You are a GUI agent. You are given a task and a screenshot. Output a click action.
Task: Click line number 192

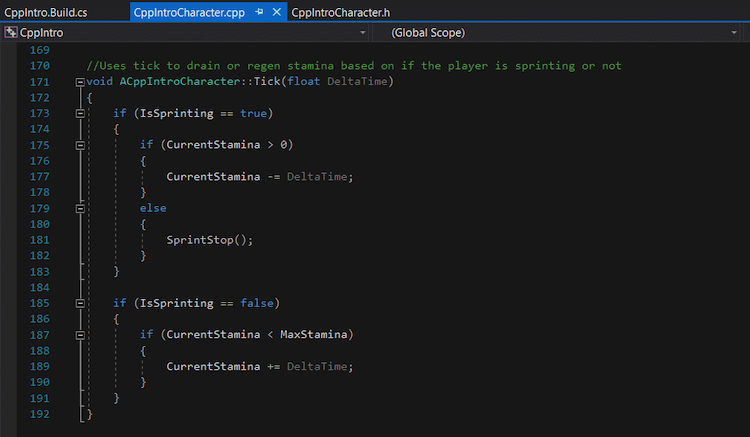(x=40, y=414)
